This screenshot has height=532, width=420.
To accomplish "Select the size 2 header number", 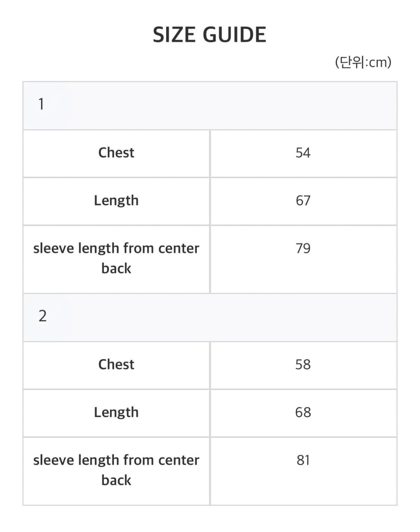I will (x=43, y=316).
